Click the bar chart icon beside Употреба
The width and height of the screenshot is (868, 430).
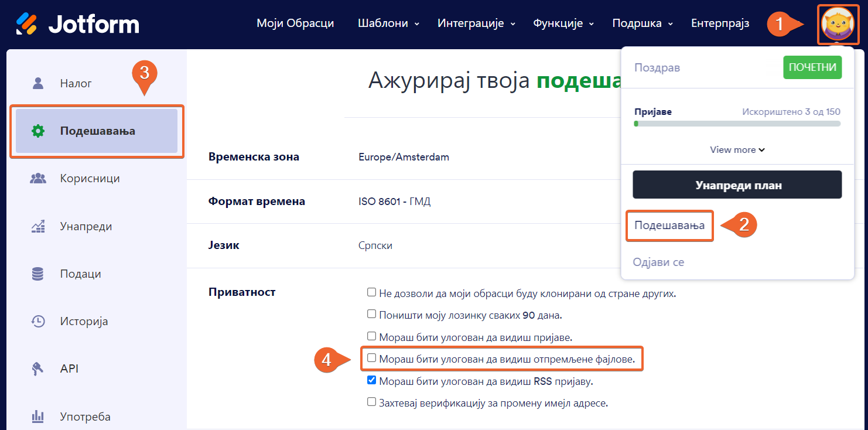pyautogui.click(x=38, y=417)
